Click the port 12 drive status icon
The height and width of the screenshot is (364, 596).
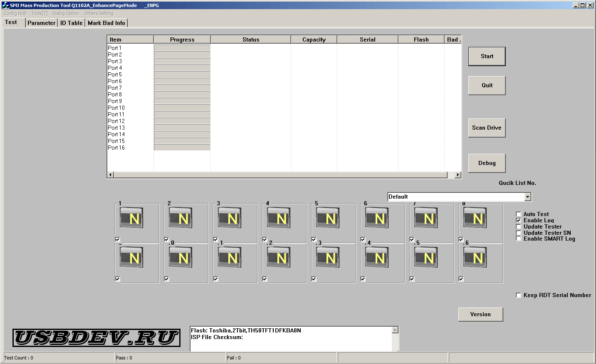(x=279, y=258)
